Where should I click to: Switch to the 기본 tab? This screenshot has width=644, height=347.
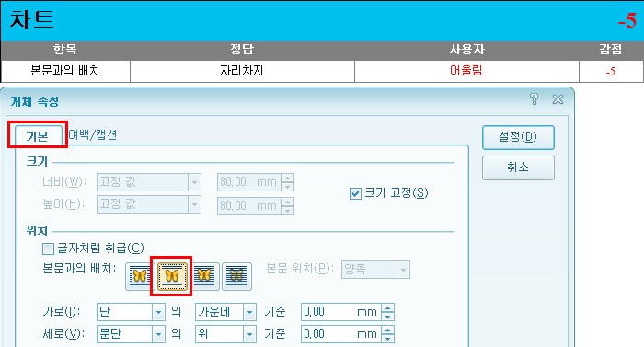(38, 135)
